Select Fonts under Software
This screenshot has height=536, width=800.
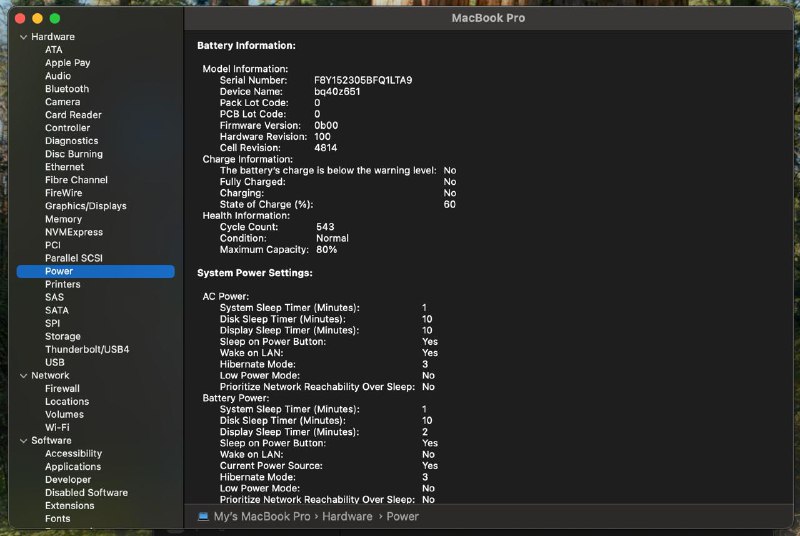tap(58, 519)
